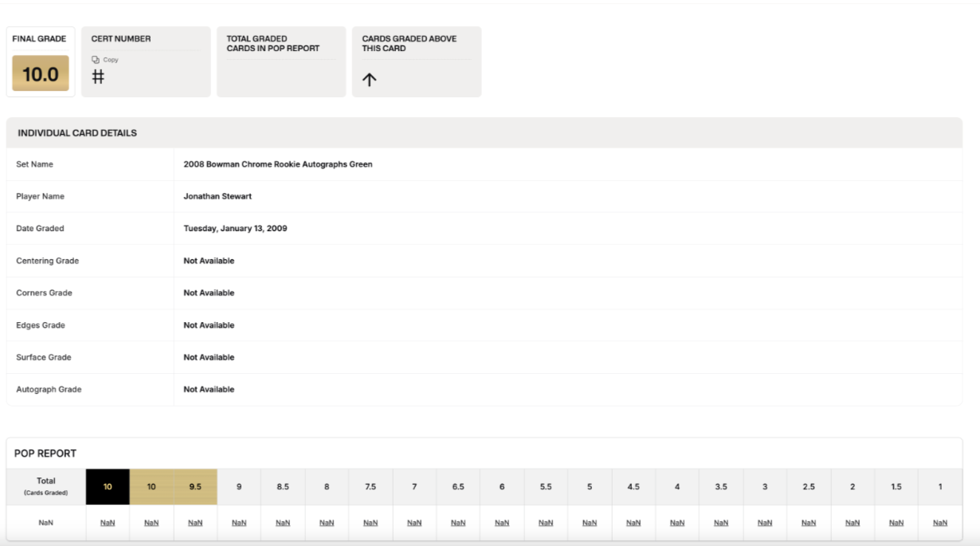Open the NaN link under grade 8.5
This screenshot has width=980, height=546.
click(283, 523)
